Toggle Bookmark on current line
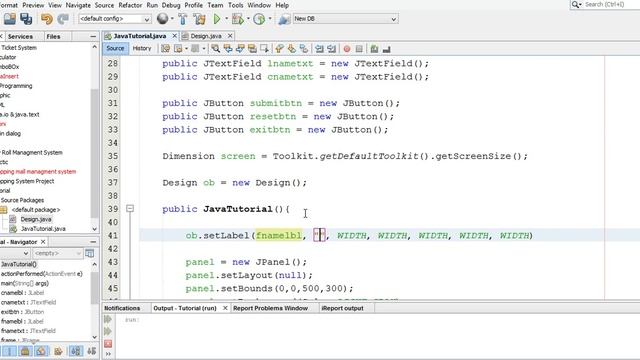Viewport: 640px width, 360px height. click(x=304, y=49)
